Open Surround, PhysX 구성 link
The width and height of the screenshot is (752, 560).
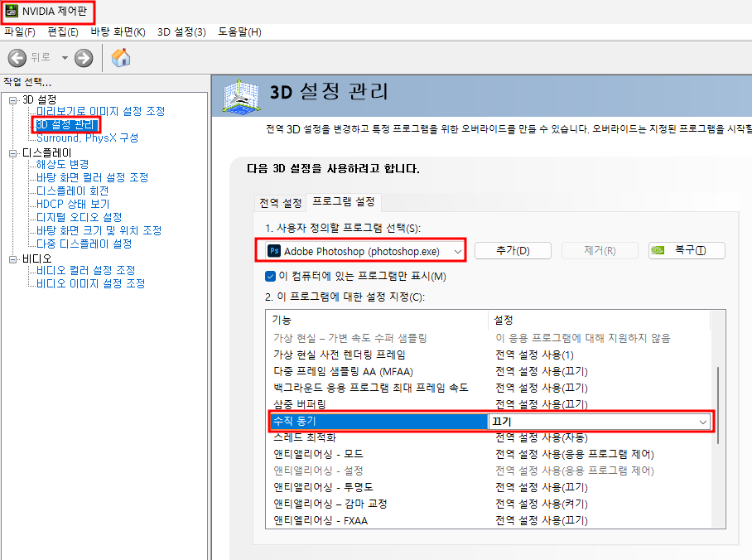coord(87,138)
